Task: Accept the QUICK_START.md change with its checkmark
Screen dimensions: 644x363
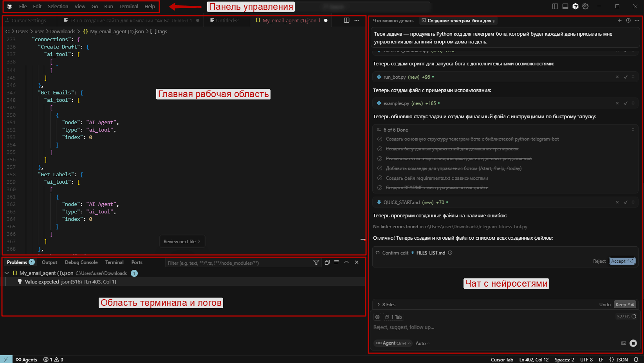Action: (x=626, y=202)
